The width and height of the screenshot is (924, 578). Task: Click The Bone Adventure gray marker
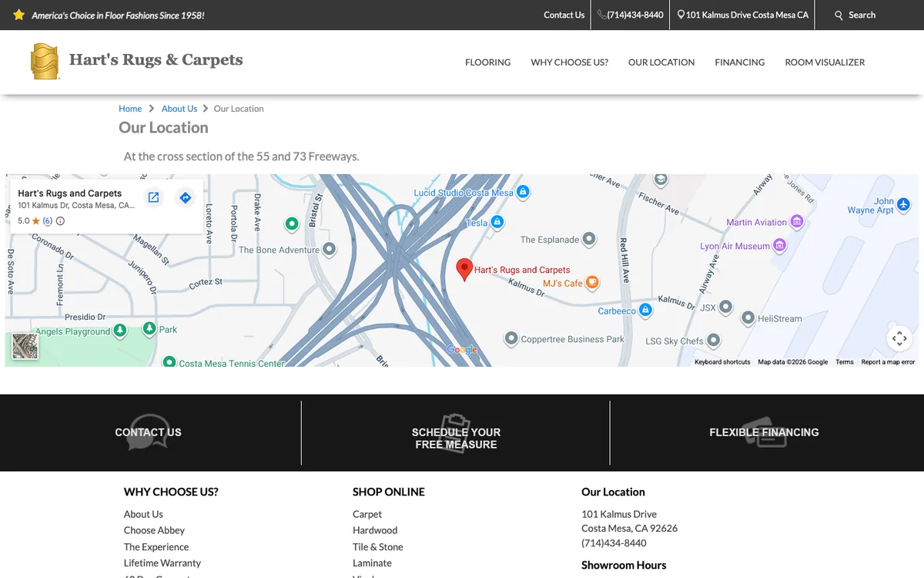pyautogui.click(x=330, y=250)
